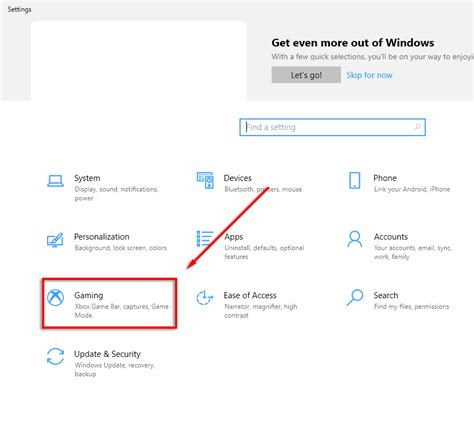The width and height of the screenshot is (474, 446).
Task: Click the Update & Security refresh icon
Action: [x=55, y=356]
